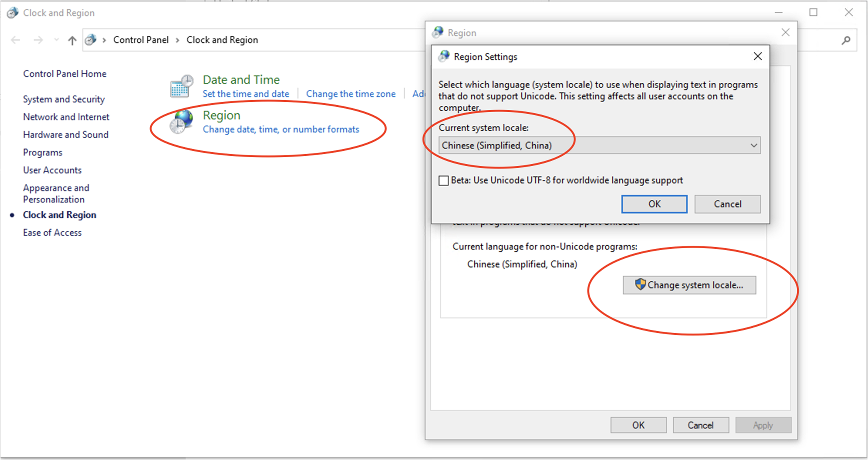This screenshot has width=868, height=460.
Task: Open Hardware and Sound category
Action: [x=65, y=135]
